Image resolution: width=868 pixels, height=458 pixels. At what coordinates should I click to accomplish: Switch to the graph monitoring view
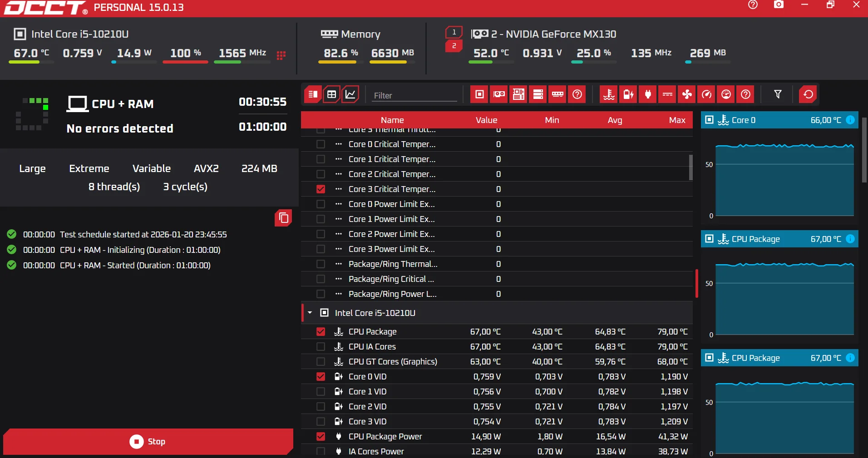[350, 94]
